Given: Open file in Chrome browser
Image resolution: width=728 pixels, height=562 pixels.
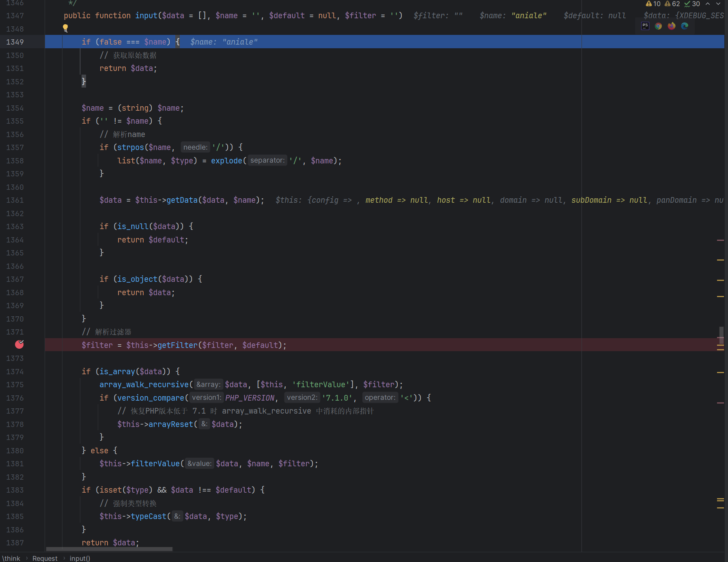Looking at the screenshot, I should click(x=658, y=26).
